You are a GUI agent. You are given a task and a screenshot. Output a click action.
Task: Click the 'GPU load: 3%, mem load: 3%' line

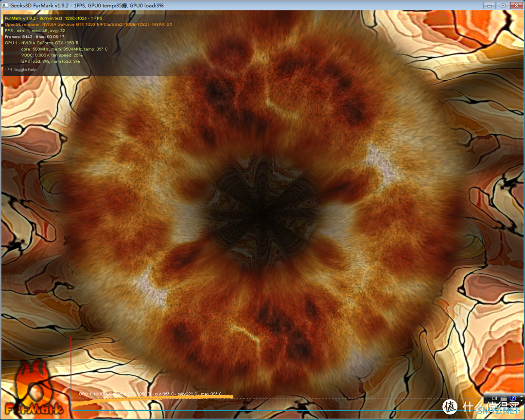51,61
